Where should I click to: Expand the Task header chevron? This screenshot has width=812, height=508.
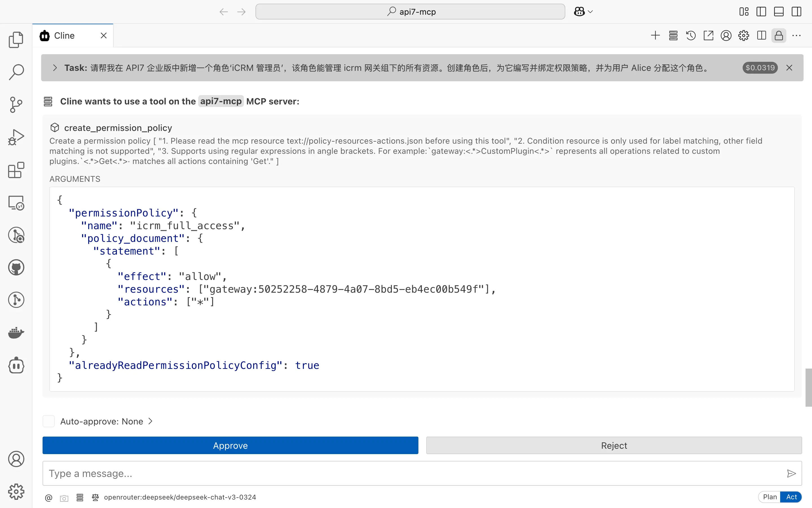(55, 68)
